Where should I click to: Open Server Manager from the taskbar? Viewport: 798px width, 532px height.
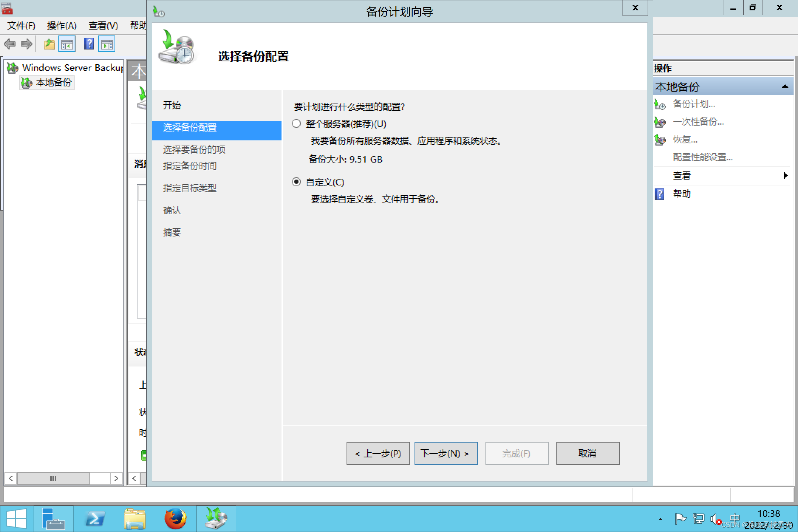coord(53,519)
